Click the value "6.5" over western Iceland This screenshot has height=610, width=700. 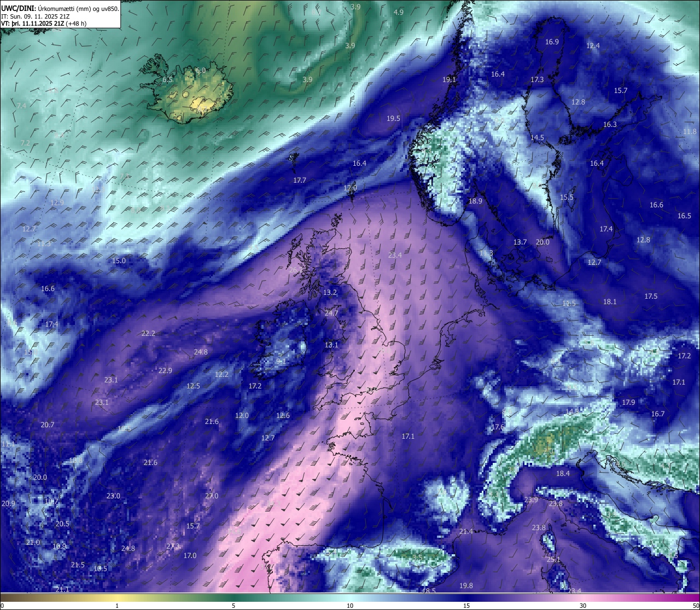coord(167,80)
